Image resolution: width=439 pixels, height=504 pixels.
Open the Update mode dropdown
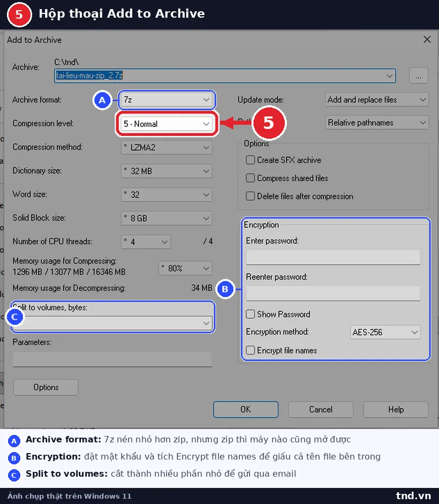377,100
